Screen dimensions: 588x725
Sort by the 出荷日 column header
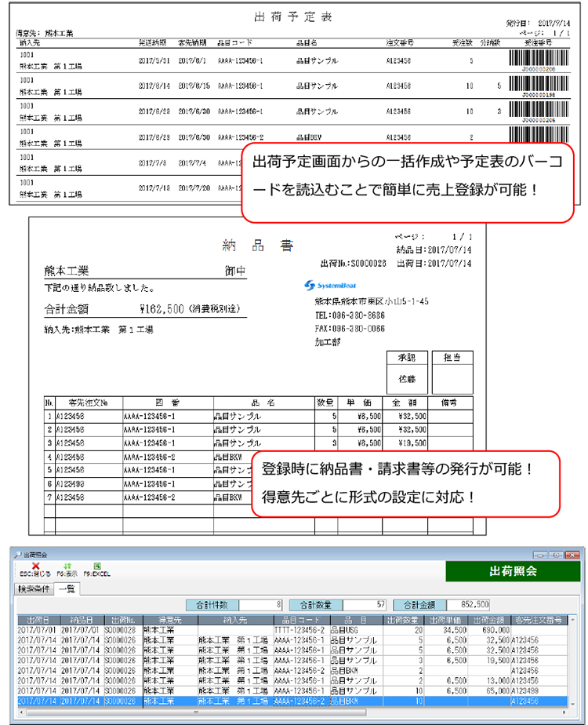click(x=38, y=620)
